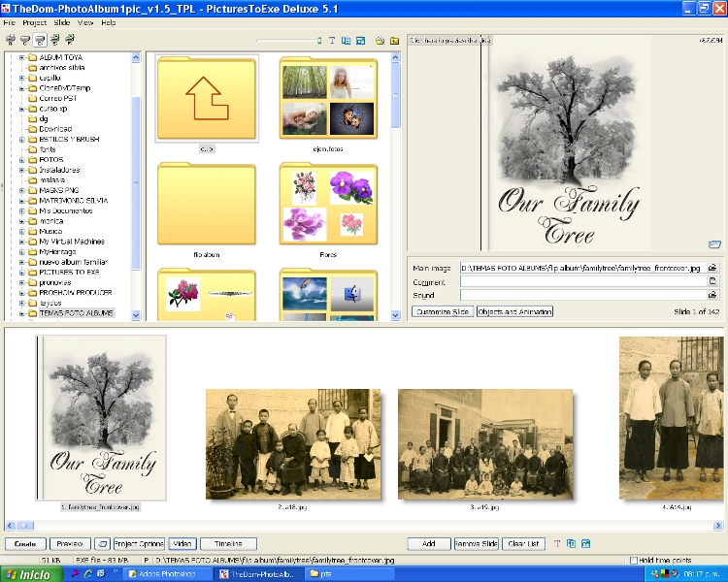Expand the FOTOS folder node

(x=21, y=160)
